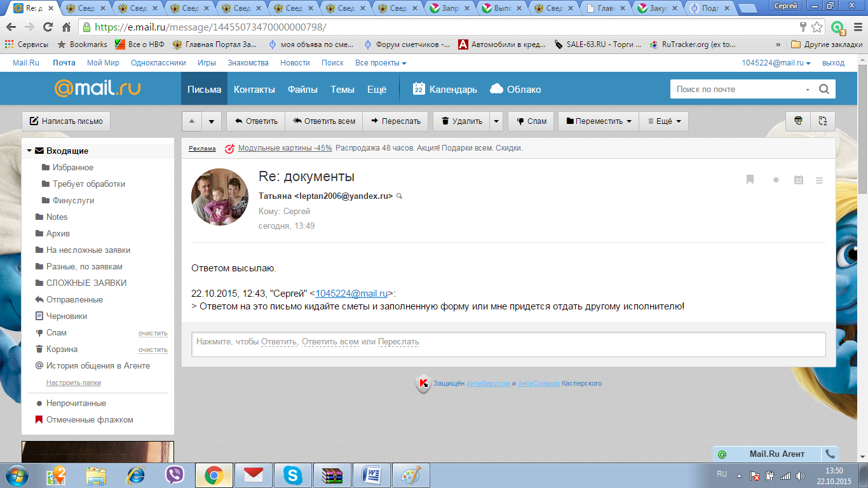The width and height of the screenshot is (868, 488).
Task: Open the Темы section
Action: pos(342,89)
